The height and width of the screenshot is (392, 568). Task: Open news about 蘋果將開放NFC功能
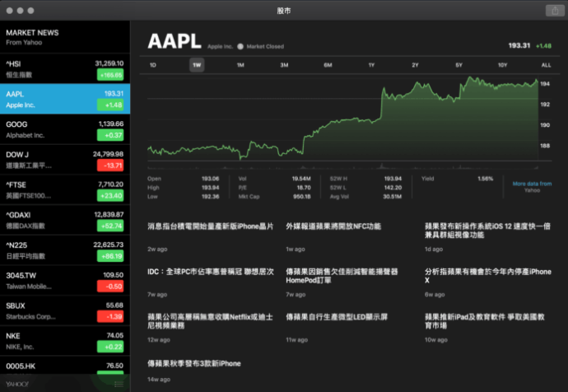[333, 226]
